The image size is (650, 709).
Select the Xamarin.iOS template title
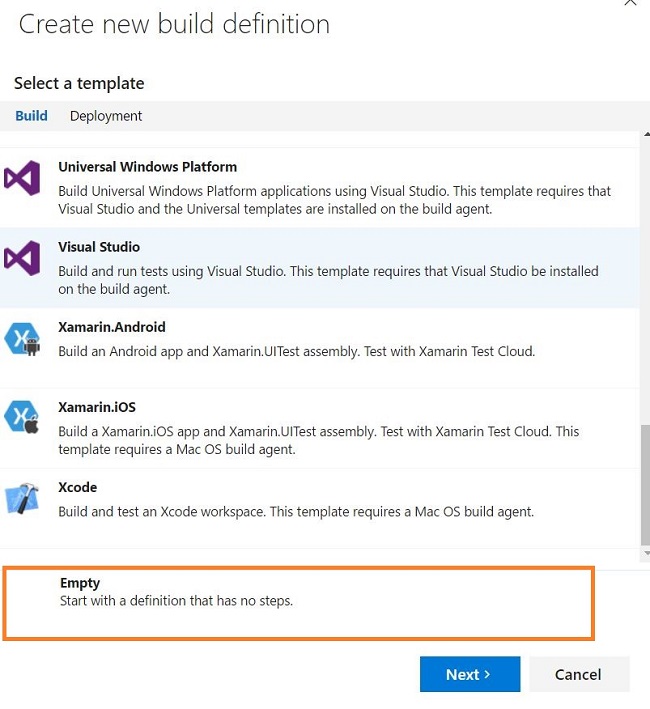coord(97,407)
